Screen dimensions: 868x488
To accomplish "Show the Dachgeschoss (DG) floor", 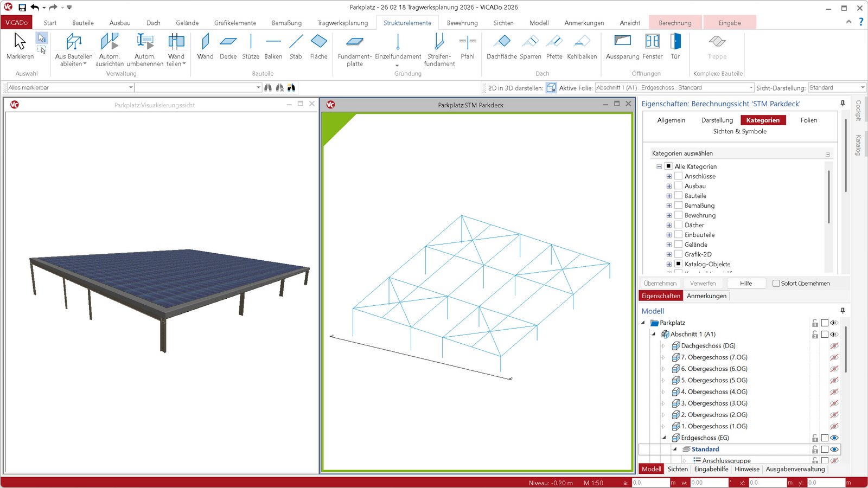I will point(834,346).
